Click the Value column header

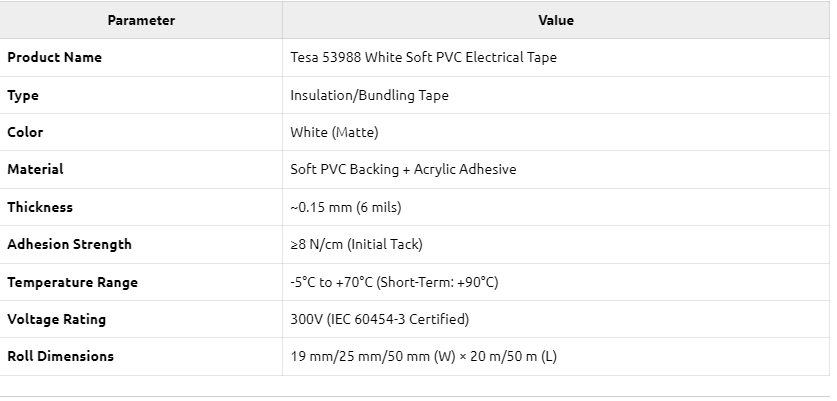click(x=556, y=20)
